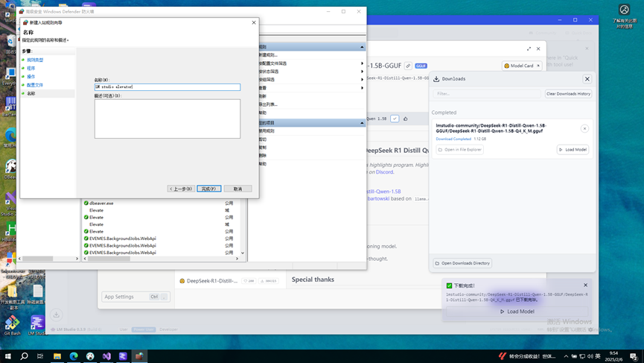Expand the 按状态筛选 submenu arrow
Image resolution: width=644 pixels, height=363 pixels.
point(362,72)
